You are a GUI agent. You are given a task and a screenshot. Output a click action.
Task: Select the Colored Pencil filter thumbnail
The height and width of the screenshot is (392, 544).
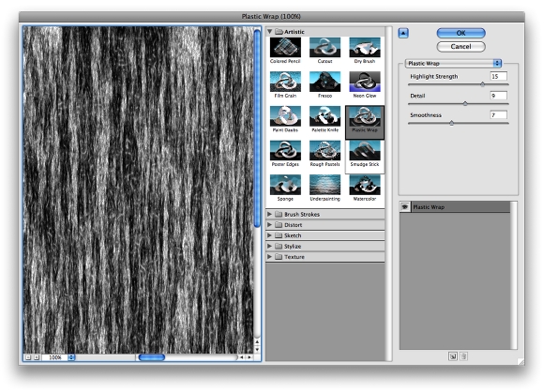pyautogui.click(x=285, y=48)
